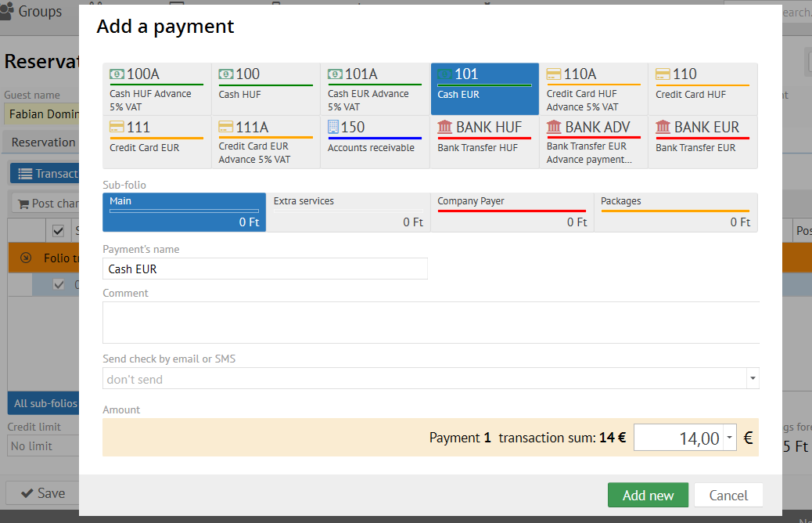Click into the Comment text area
Screen dimensions: 812x523
(x=430, y=322)
